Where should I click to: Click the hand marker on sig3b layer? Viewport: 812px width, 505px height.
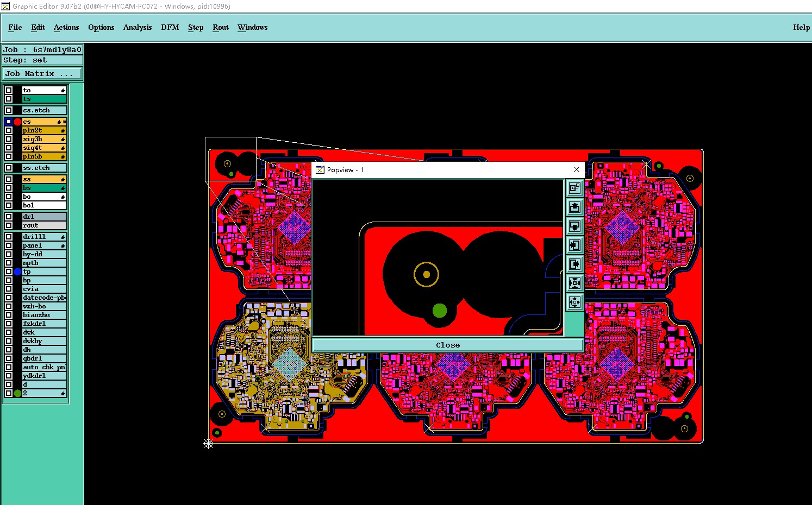63,139
